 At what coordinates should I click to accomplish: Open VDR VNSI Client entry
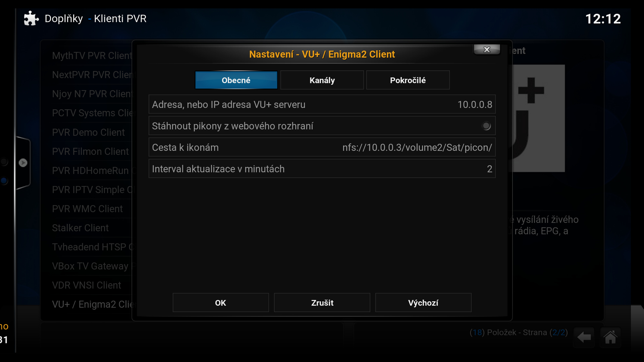pos(87,285)
